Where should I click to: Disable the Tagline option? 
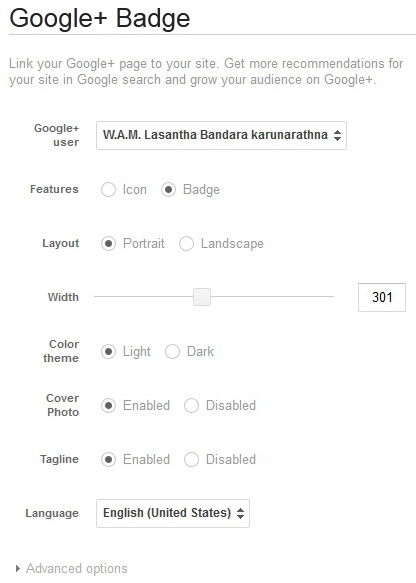pos(191,460)
